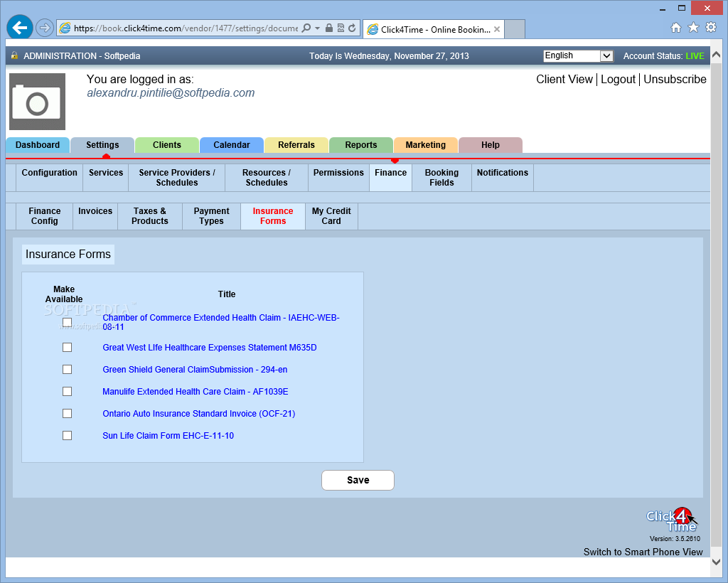Click the Save button

358,480
